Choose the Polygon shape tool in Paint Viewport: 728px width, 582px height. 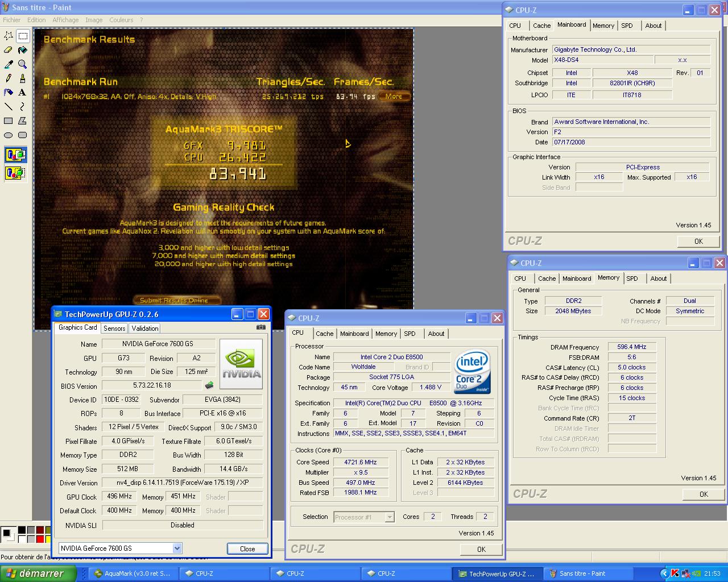pyautogui.click(x=23, y=120)
